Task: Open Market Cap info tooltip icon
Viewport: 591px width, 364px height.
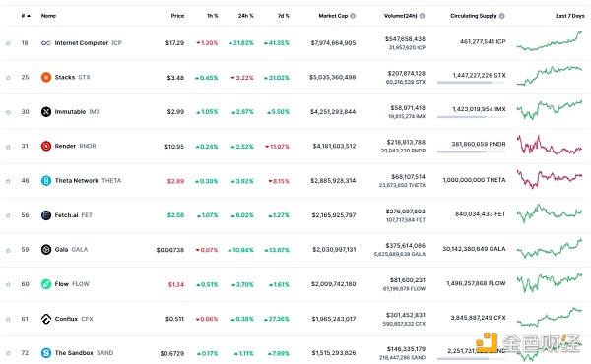Action: [353, 16]
